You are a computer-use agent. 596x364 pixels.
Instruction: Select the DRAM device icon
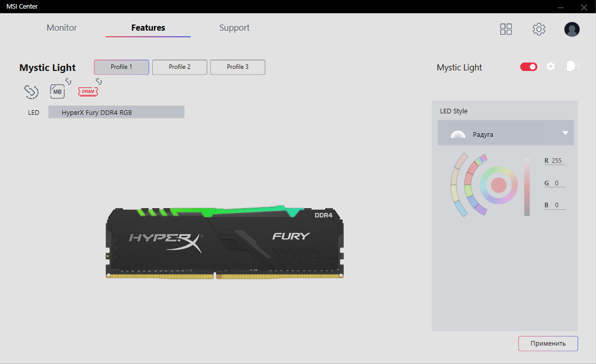coord(88,91)
